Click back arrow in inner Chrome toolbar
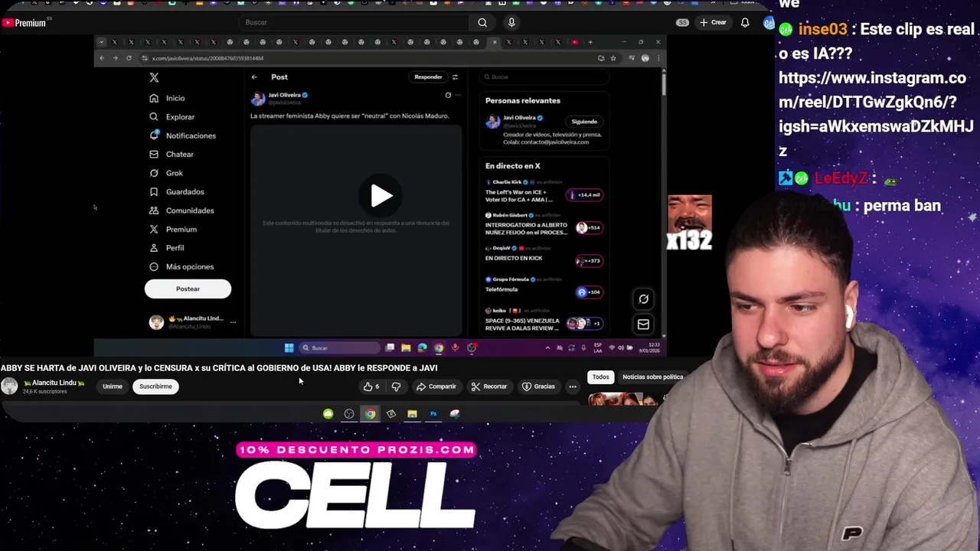The width and height of the screenshot is (980, 551). point(102,58)
